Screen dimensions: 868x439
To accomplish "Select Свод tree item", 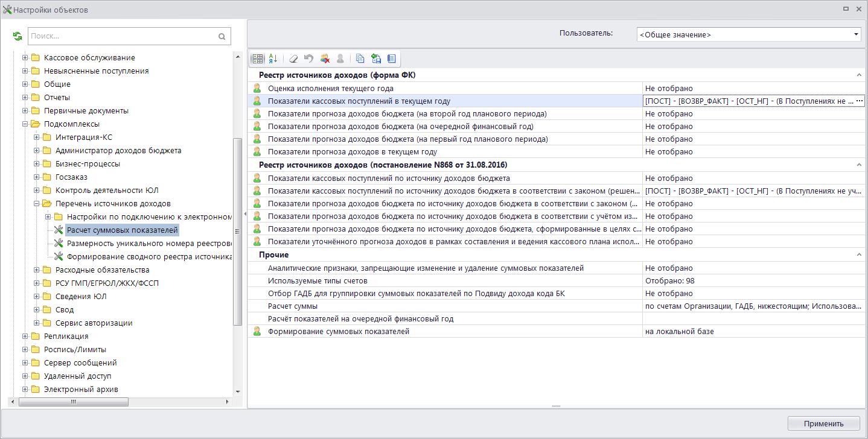I will pos(65,310).
